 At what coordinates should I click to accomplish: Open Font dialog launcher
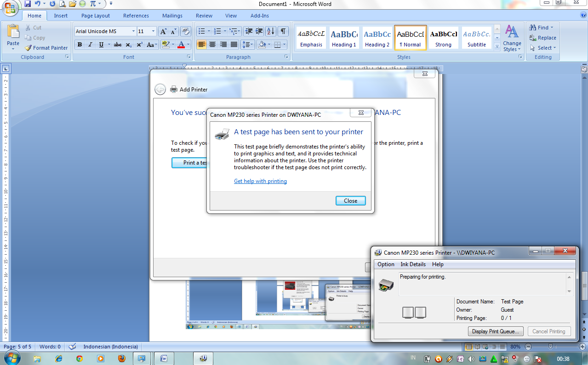coord(188,57)
